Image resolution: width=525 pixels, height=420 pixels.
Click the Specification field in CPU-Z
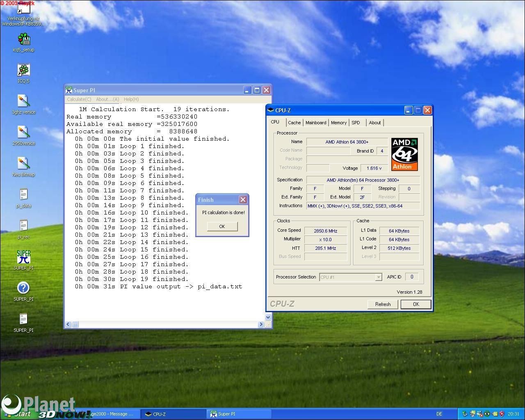point(363,180)
